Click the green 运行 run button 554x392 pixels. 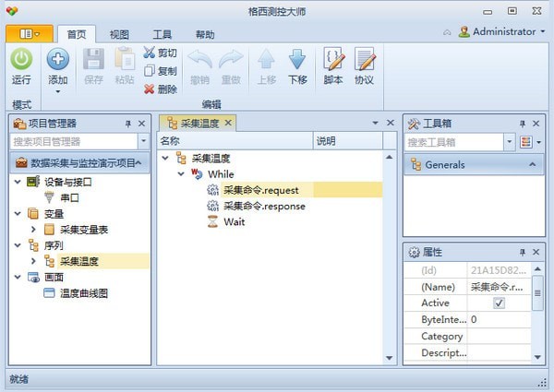pos(21,59)
